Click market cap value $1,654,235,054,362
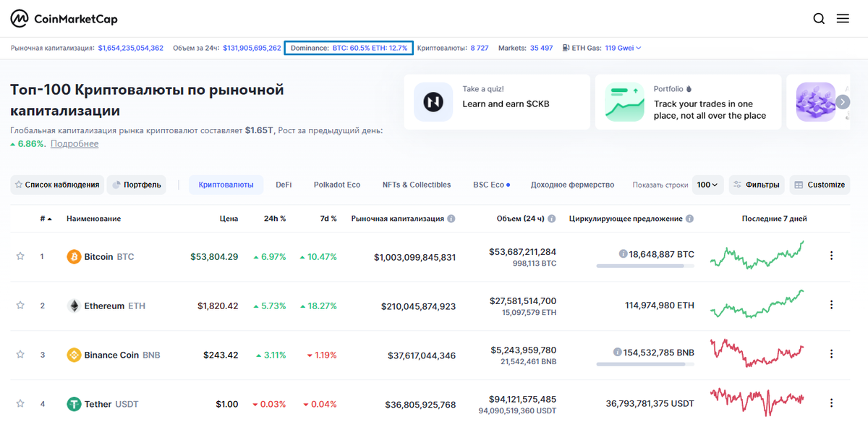The height and width of the screenshot is (425, 868). tap(131, 48)
